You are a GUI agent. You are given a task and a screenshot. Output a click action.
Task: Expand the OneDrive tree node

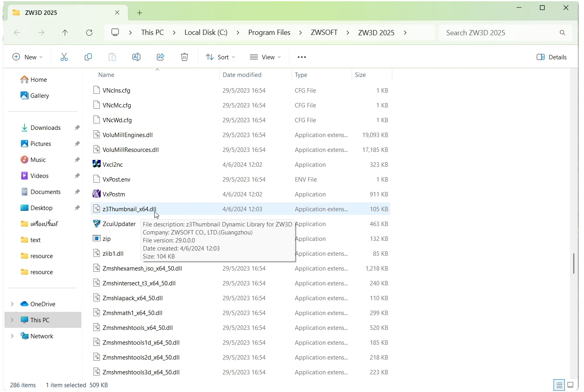[12, 304]
